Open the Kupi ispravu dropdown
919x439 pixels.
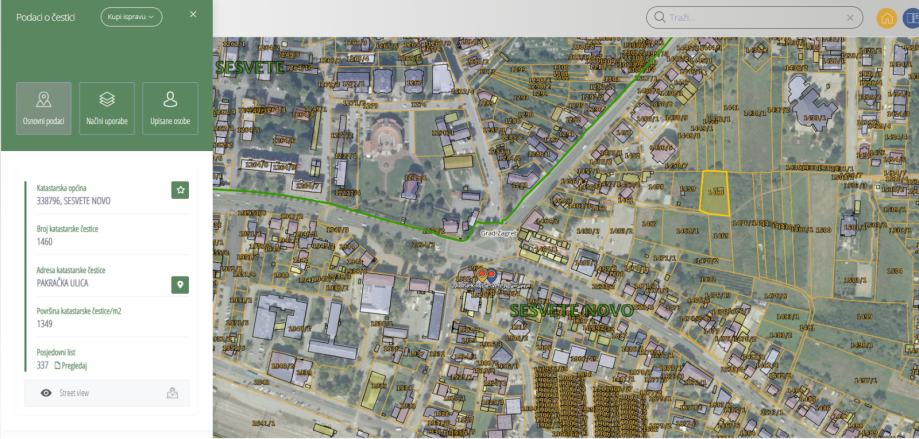[x=131, y=18]
